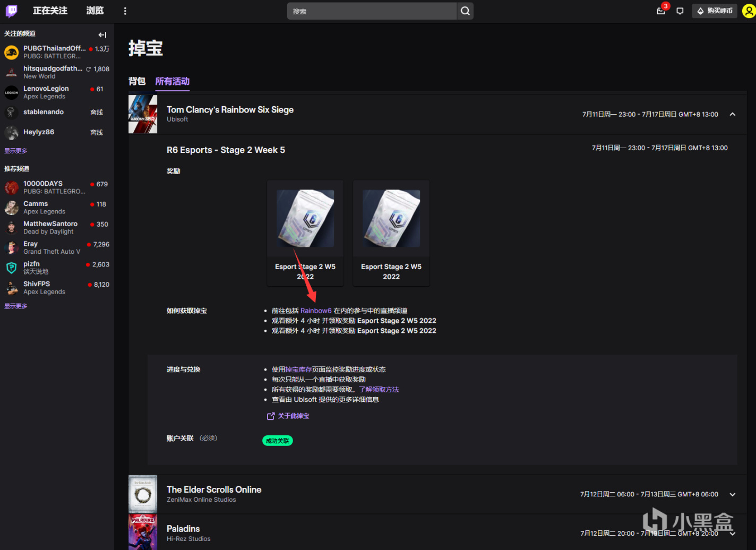Open the 掉宝库存 inventory link

[299, 369]
